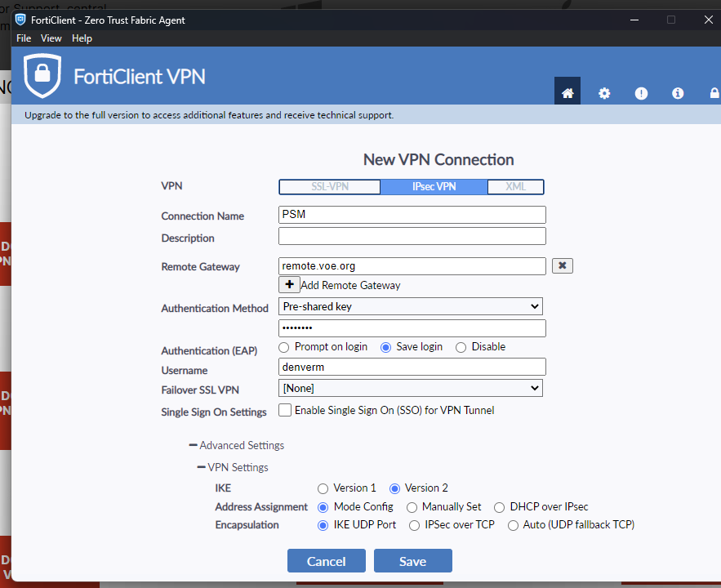Select DHCP over IPsec option
This screenshot has height=588, width=721.
point(500,507)
